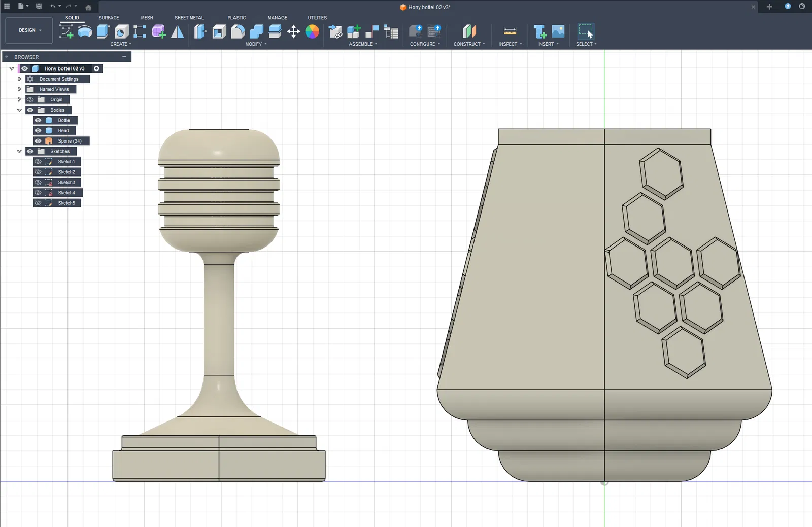Show Sketch3 by clicking its eye icon
Screen dimensions: 812x527
[38, 182]
